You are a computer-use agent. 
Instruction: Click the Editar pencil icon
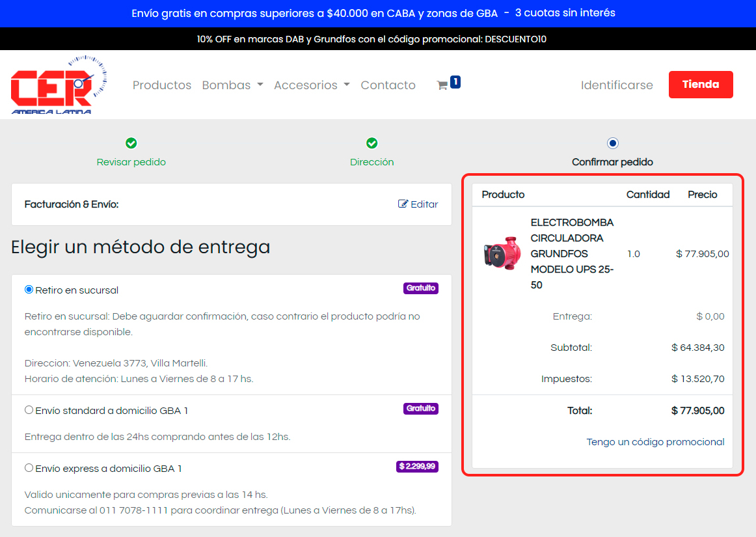pyautogui.click(x=403, y=204)
